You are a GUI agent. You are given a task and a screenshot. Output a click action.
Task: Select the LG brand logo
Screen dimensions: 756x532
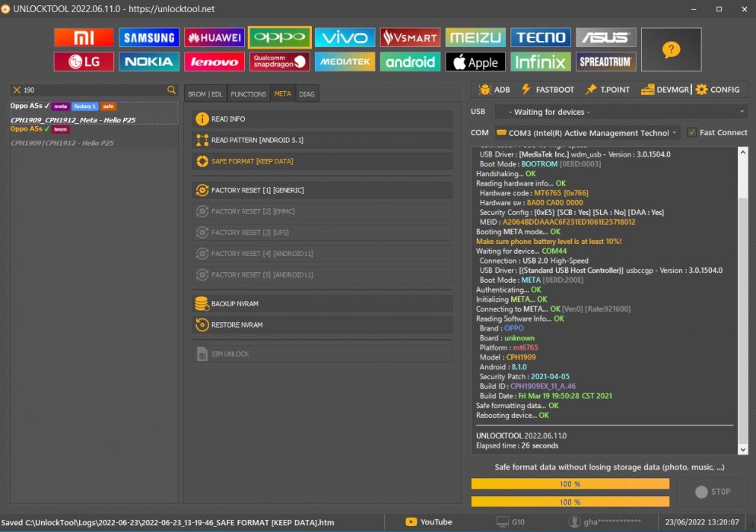pyautogui.click(x=84, y=62)
